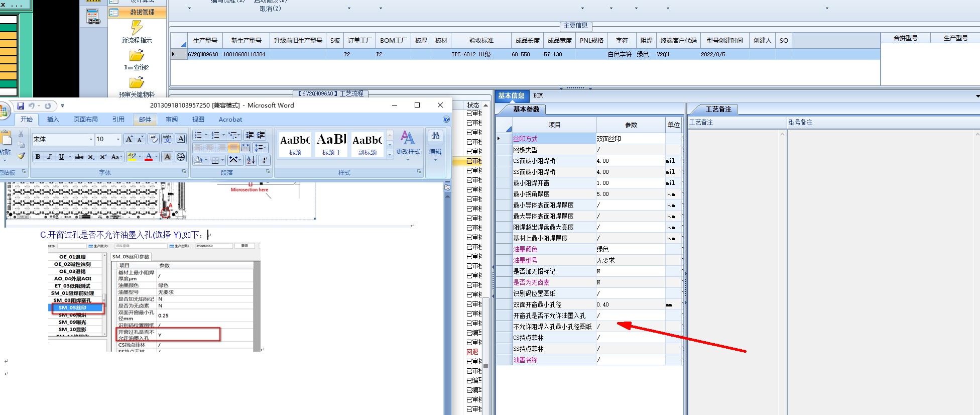980x415 pixels.
Task: Click the Redo button in Word
Action: click(x=48, y=106)
